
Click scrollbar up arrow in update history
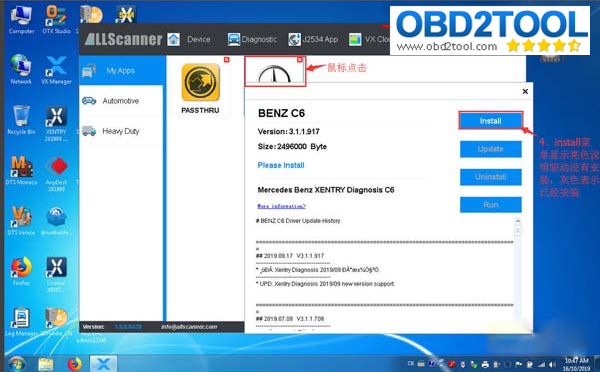(x=518, y=221)
